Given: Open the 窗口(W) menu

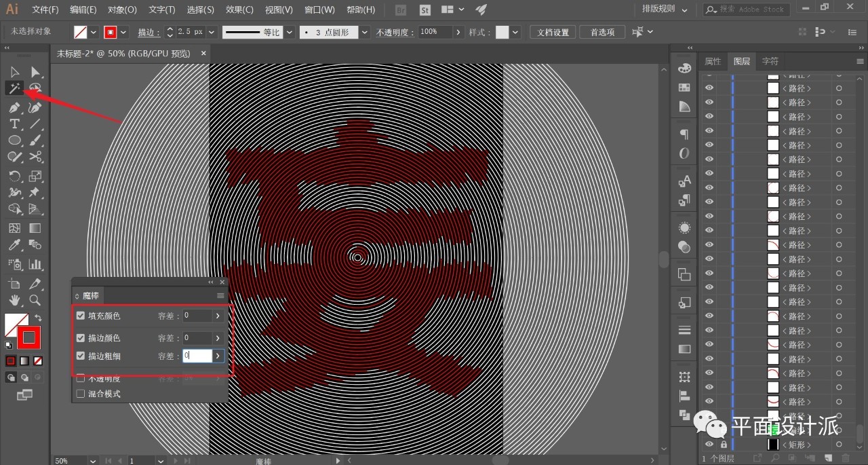Looking at the screenshot, I should tap(319, 10).
